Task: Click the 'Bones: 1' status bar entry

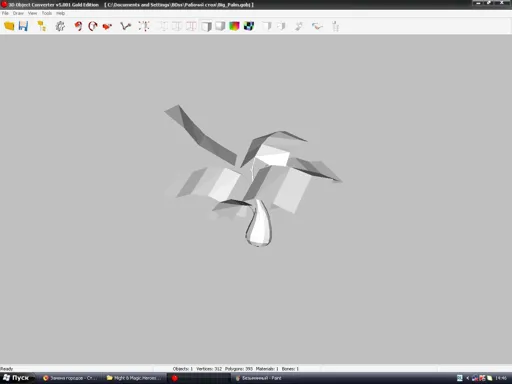Action: tap(290, 369)
